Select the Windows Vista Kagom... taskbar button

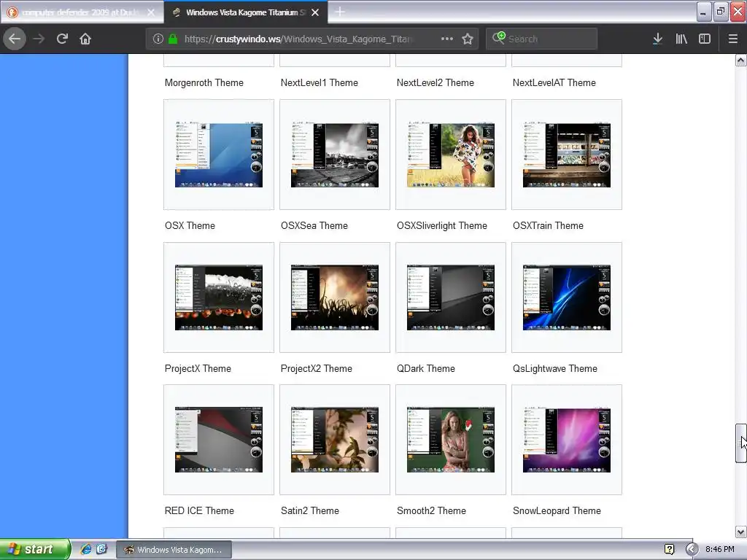click(174, 550)
